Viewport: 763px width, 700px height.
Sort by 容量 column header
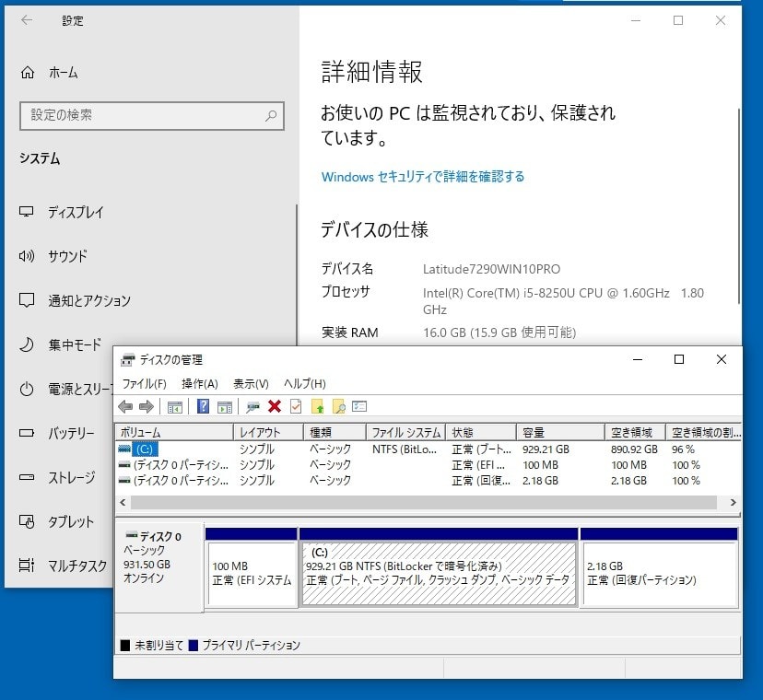click(x=560, y=432)
